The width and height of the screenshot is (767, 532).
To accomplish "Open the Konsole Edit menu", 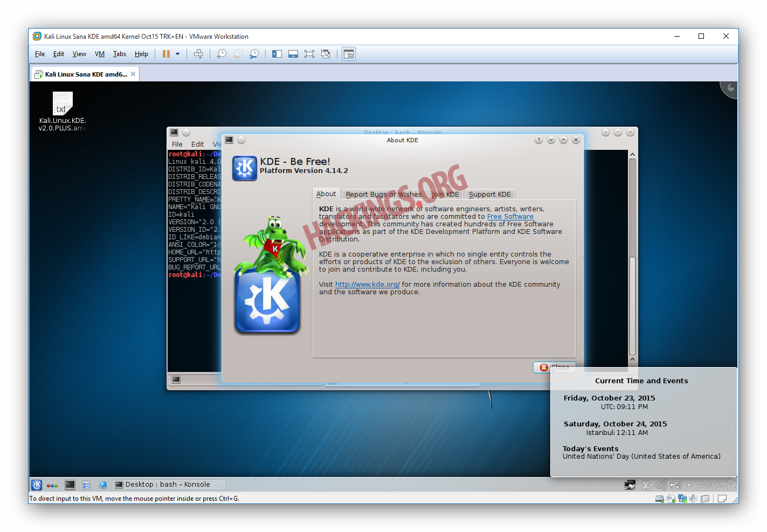I will (198, 144).
